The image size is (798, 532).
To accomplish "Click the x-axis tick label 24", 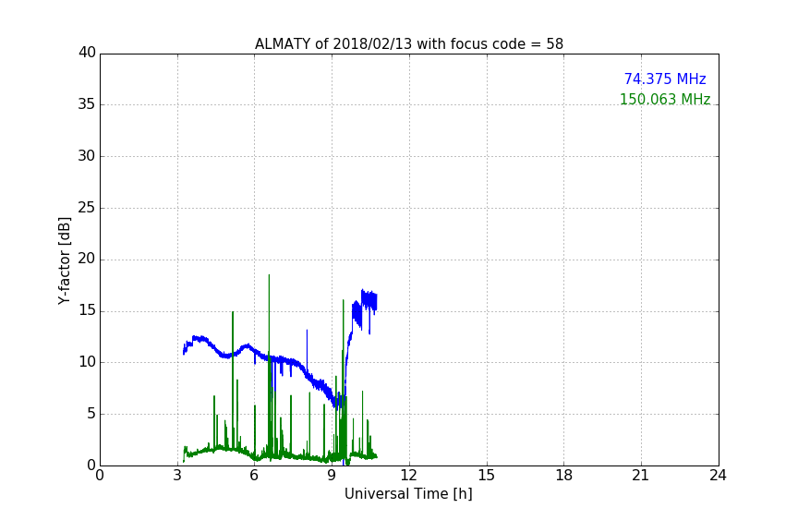I will coord(719,476).
